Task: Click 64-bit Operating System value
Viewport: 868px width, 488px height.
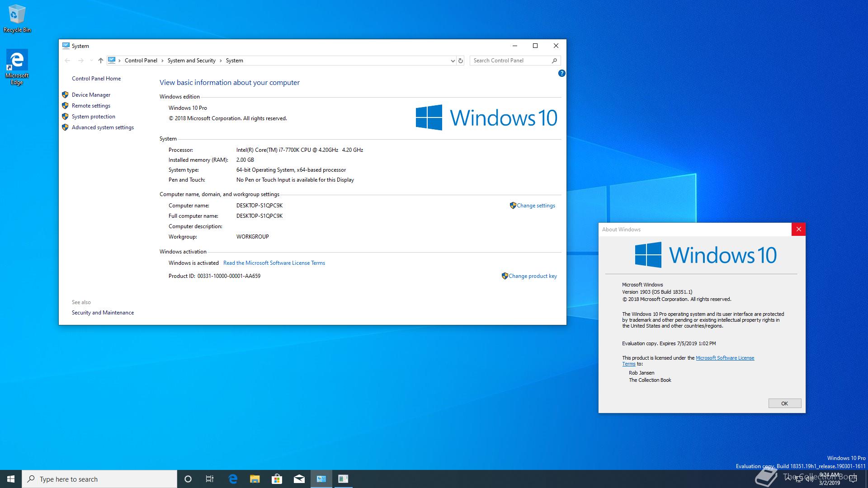Action: [291, 170]
